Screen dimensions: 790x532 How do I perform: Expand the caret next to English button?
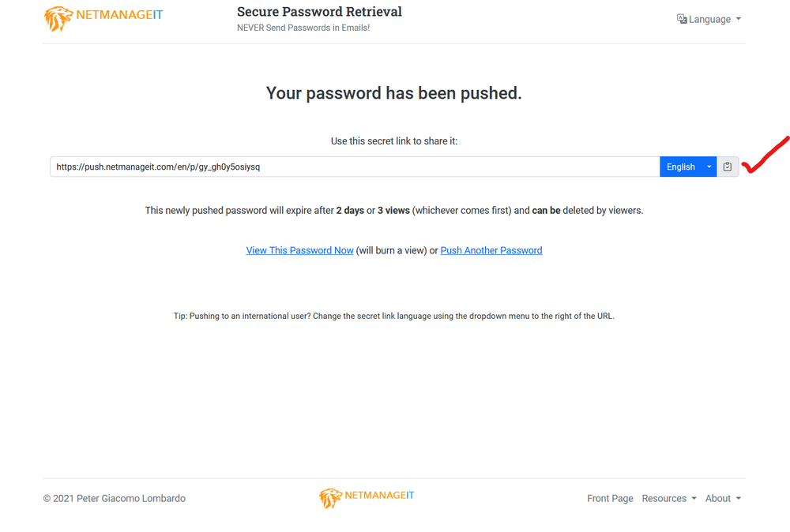coord(709,167)
